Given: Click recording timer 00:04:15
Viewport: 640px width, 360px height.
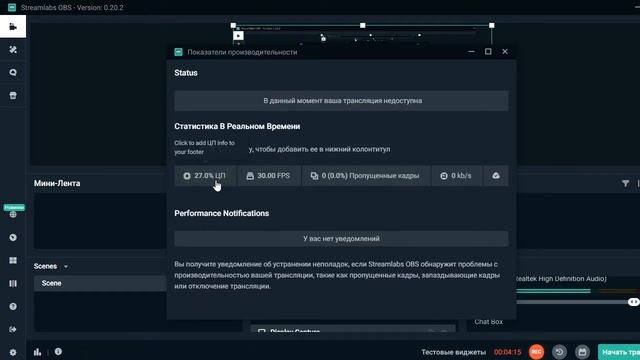Looking at the screenshot, I should (x=507, y=352).
